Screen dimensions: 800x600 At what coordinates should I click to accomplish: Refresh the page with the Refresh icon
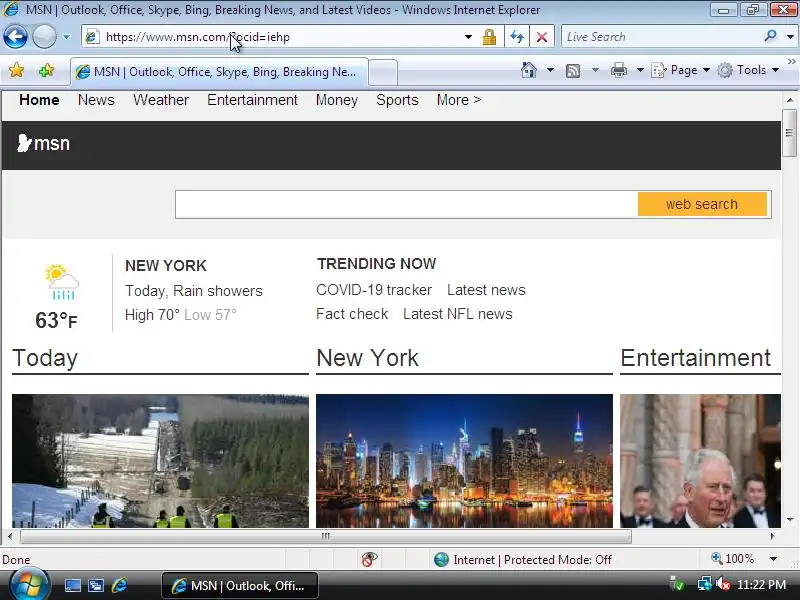(517, 37)
